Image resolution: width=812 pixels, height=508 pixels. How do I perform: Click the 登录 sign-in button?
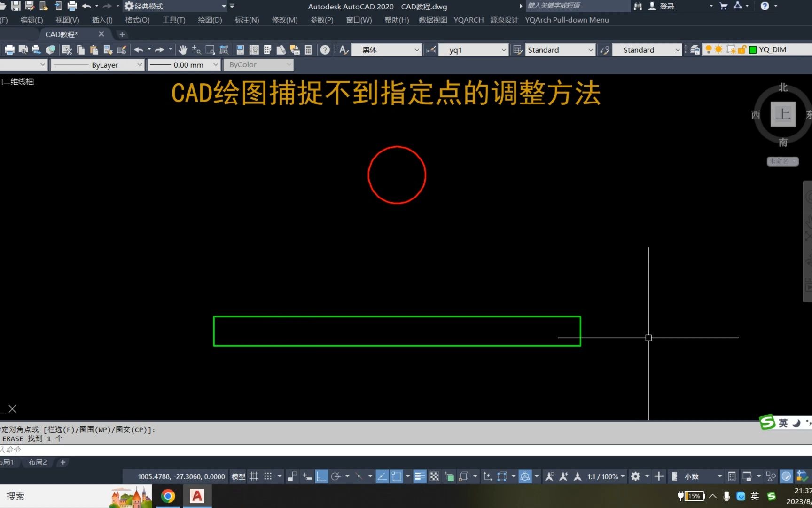[x=662, y=6]
